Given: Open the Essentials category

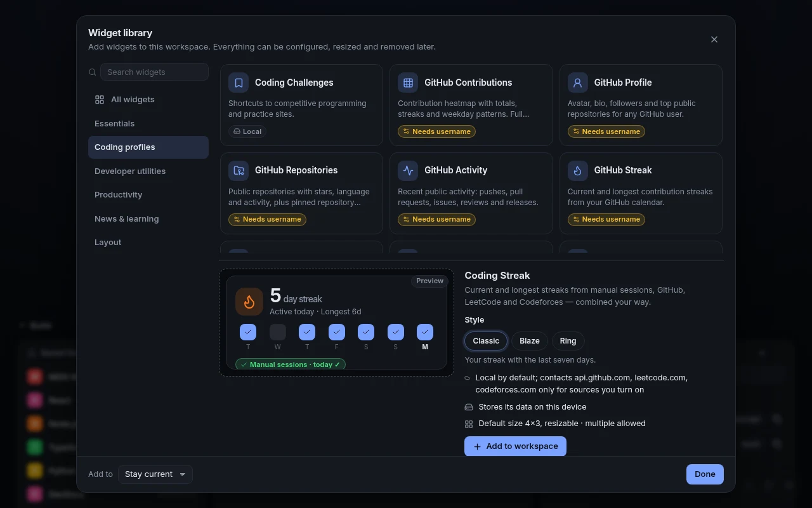Looking at the screenshot, I should click(x=148, y=123).
